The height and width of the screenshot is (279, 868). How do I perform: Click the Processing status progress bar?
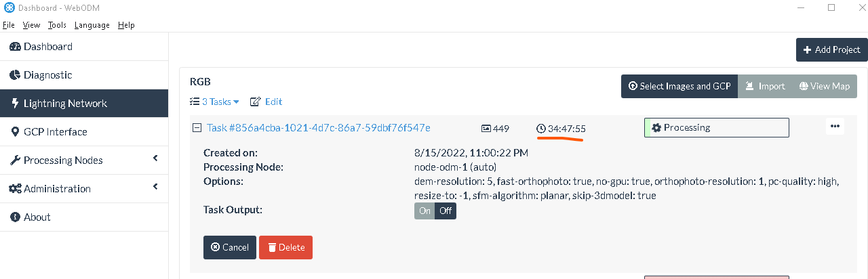point(716,127)
